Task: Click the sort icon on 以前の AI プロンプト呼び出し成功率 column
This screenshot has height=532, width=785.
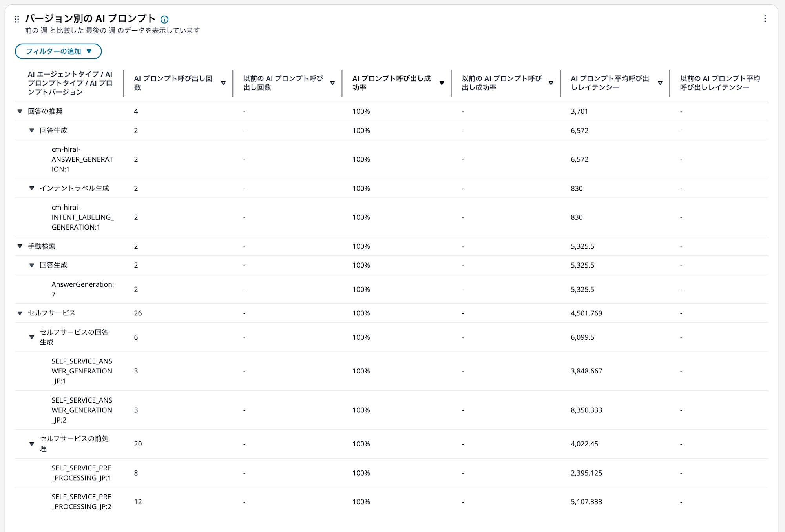Action: (551, 83)
